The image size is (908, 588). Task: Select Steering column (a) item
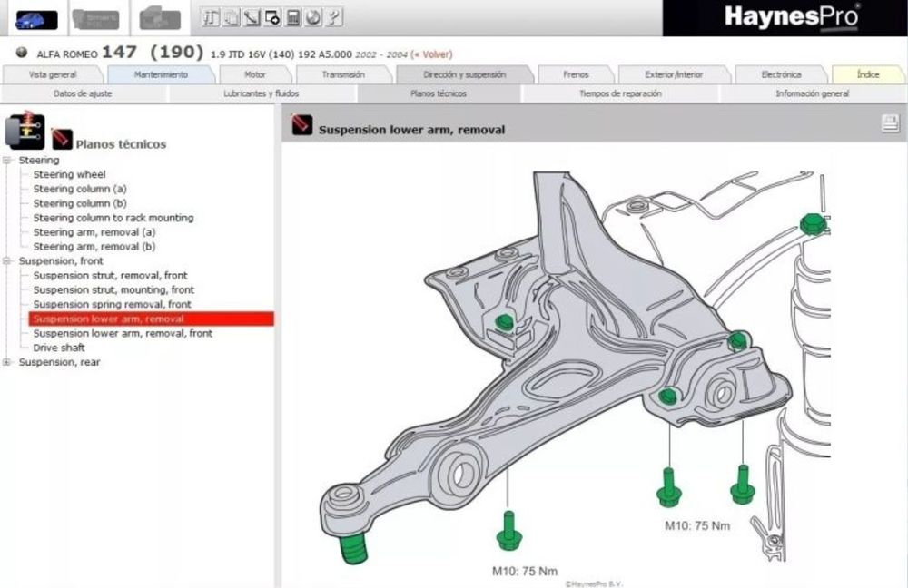[x=80, y=189]
